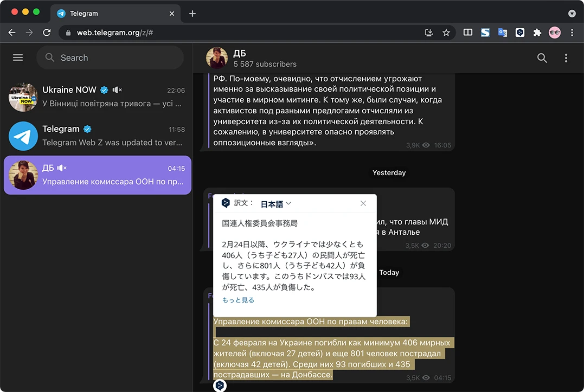Image resolution: width=584 pixels, height=392 pixels.
Task: Open a new browser tab
Action: [192, 14]
